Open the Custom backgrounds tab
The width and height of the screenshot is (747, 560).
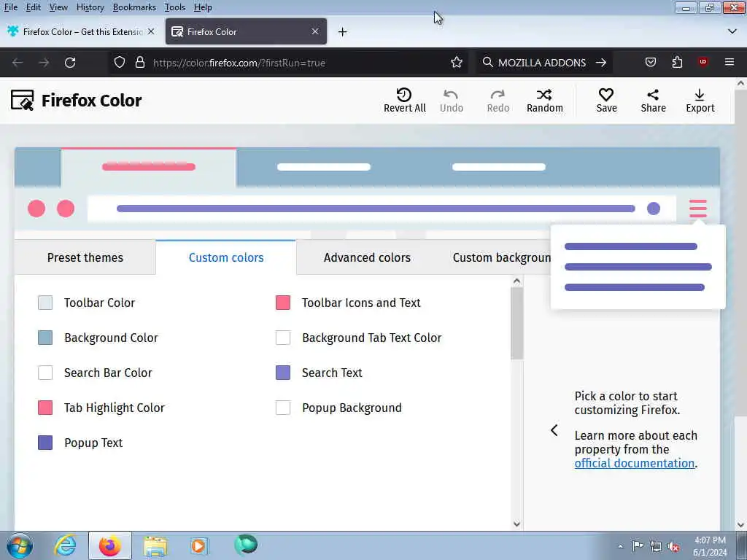pos(501,257)
